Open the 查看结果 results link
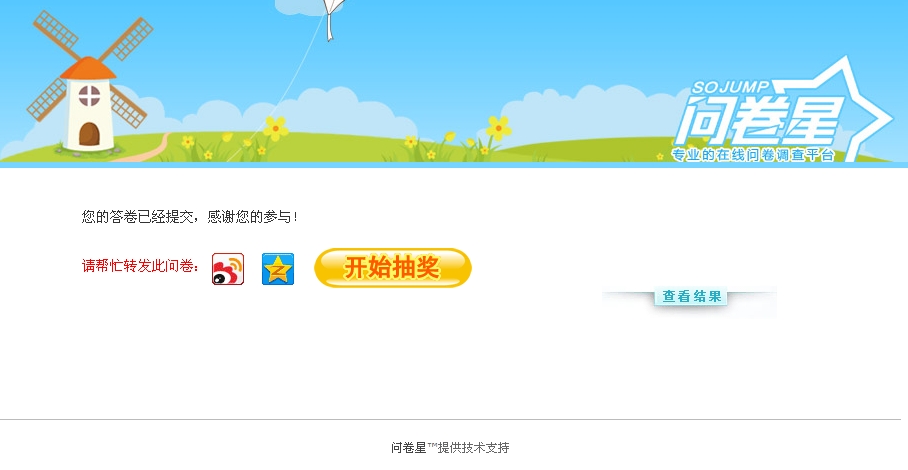The width and height of the screenshot is (908, 470). point(691,296)
